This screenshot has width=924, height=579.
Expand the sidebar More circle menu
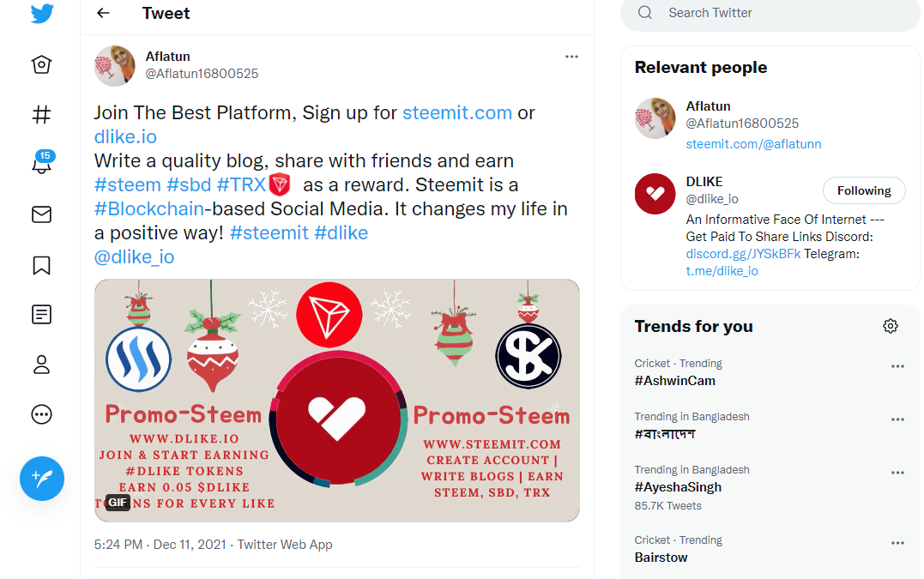[x=41, y=414]
